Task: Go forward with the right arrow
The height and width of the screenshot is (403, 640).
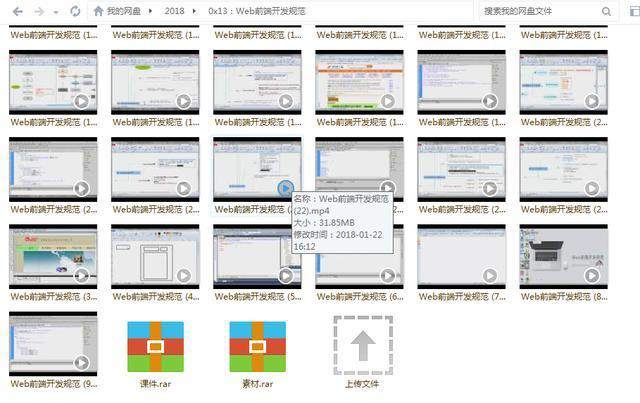Action: pyautogui.click(x=39, y=11)
